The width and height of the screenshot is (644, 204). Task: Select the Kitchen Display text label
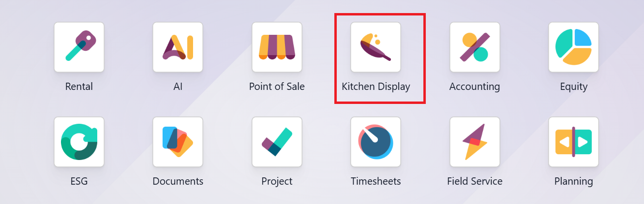376,87
